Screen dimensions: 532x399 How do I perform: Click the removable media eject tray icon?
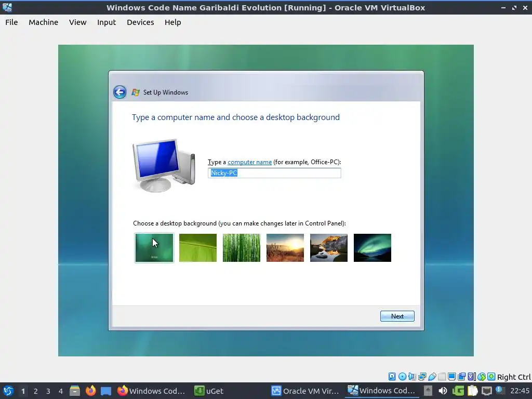428,391
